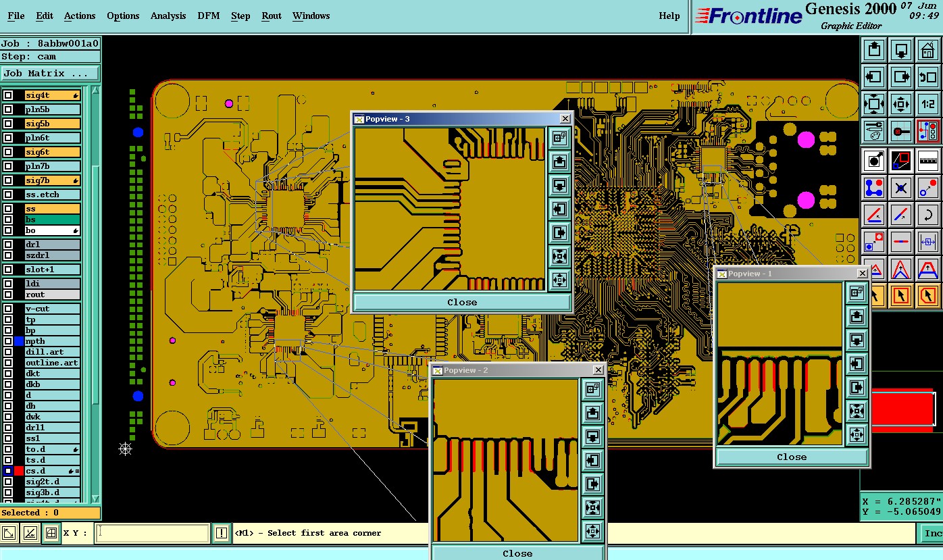Click the blue color swatch of mpth layer

click(19, 341)
